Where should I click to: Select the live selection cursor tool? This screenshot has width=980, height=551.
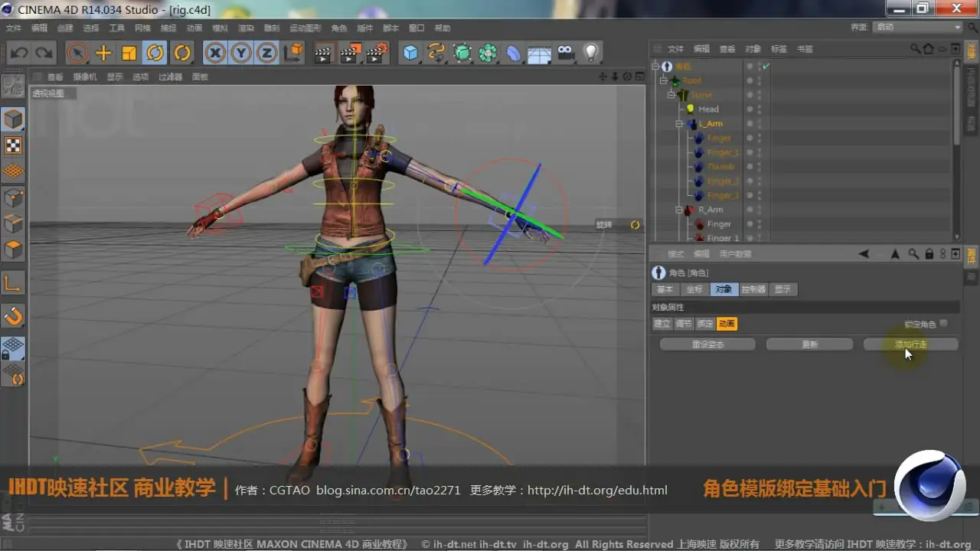[77, 53]
